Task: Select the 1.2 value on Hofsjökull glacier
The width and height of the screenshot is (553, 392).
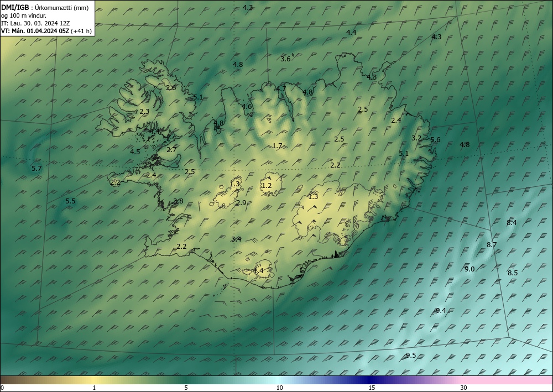Action: click(x=267, y=185)
